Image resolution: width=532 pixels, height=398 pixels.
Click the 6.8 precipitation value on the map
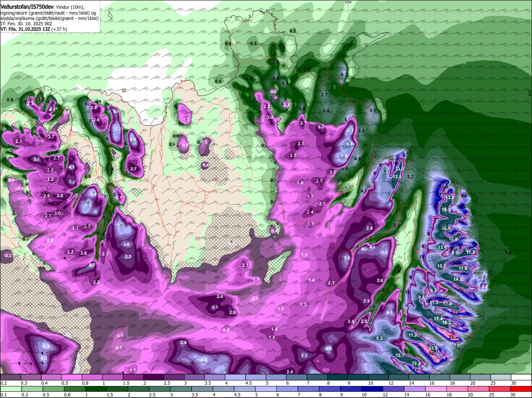(350, 144)
